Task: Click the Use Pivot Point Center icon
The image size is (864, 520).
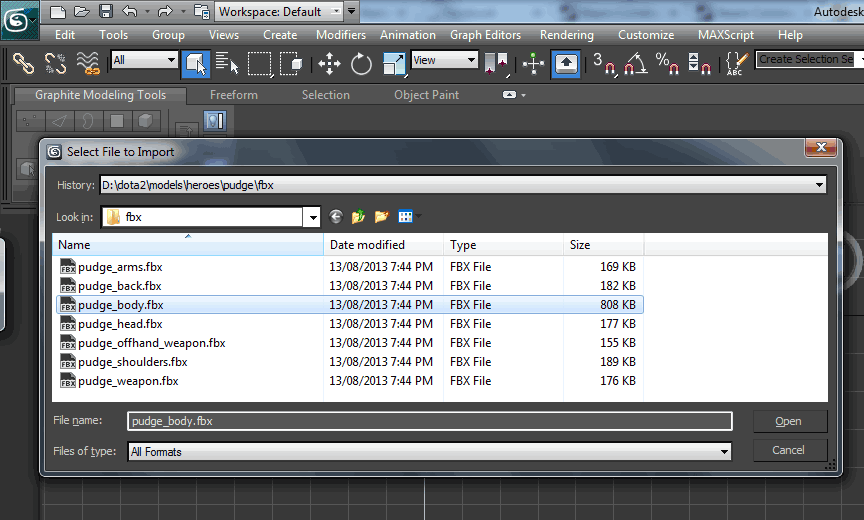Action: tap(496, 63)
